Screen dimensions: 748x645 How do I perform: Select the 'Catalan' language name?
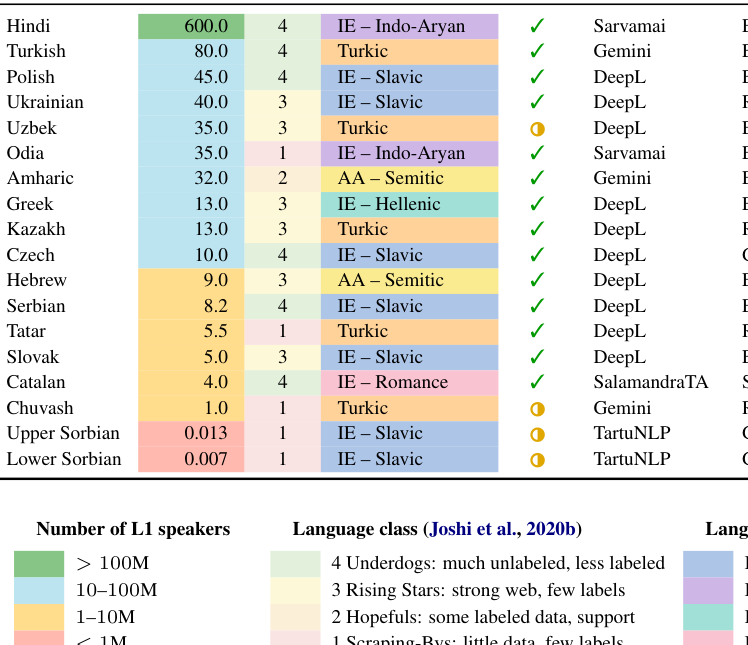pyautogui.click(x=36, y=382)
